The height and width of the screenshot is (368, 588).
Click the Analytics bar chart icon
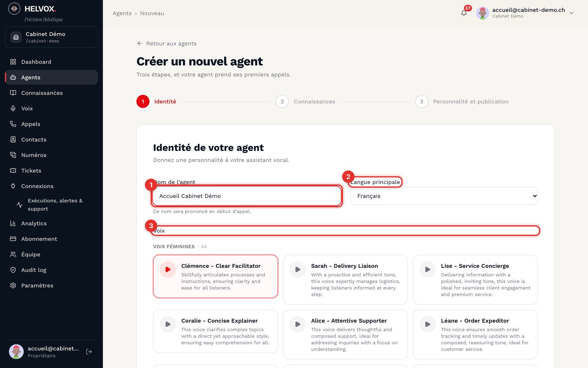13,223
